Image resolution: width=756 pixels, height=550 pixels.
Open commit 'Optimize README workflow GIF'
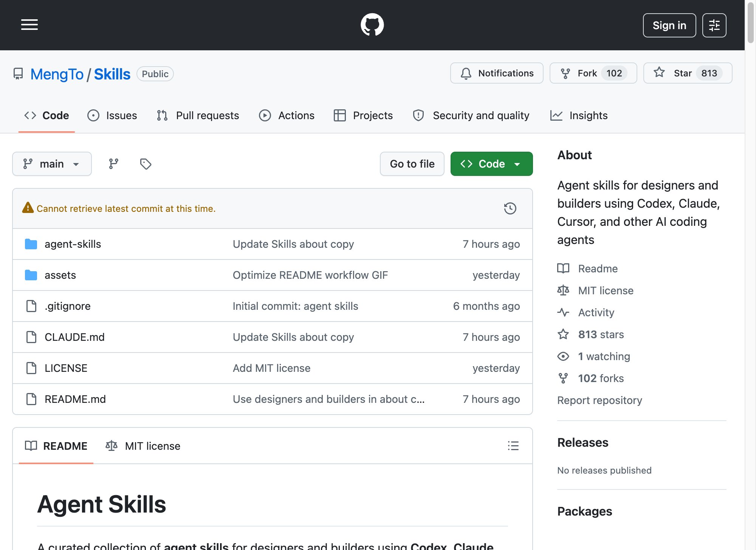[x=310, y=275]
